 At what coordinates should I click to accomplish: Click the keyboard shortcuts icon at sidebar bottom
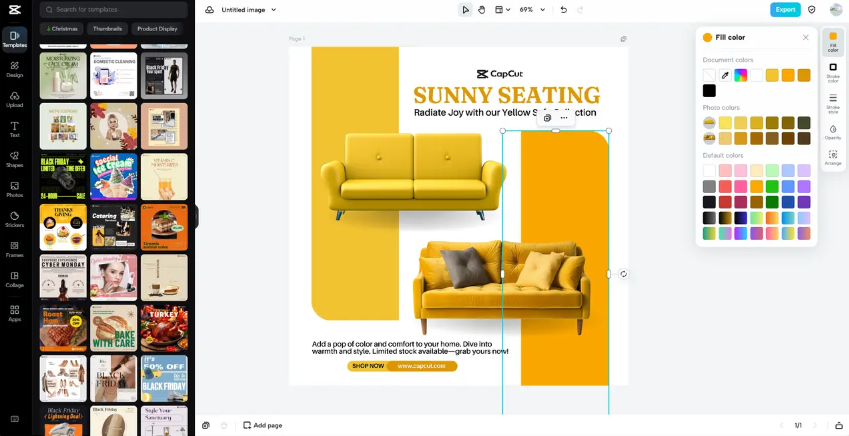15,419
